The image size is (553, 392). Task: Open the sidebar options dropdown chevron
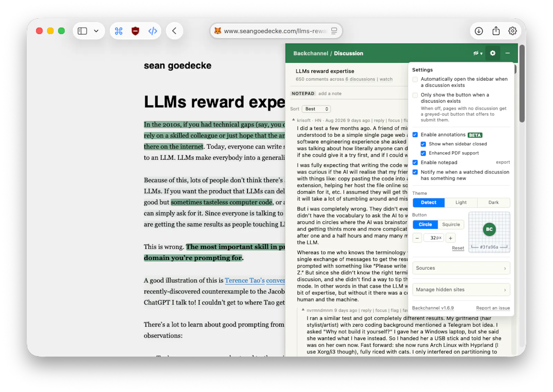[96, 31]
